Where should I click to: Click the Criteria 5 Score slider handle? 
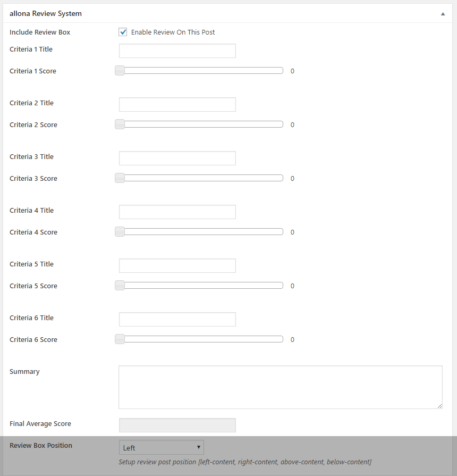click(x=120, y=286)
